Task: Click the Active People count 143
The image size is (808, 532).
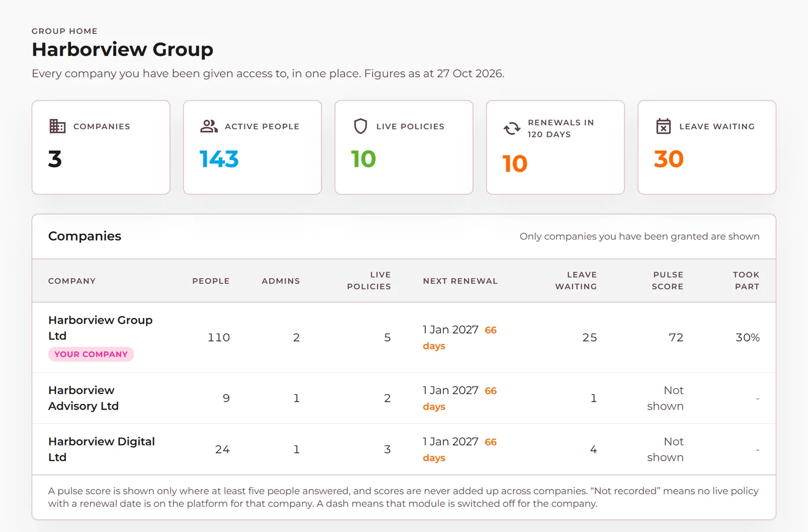Action: click(x=219, y=159)
